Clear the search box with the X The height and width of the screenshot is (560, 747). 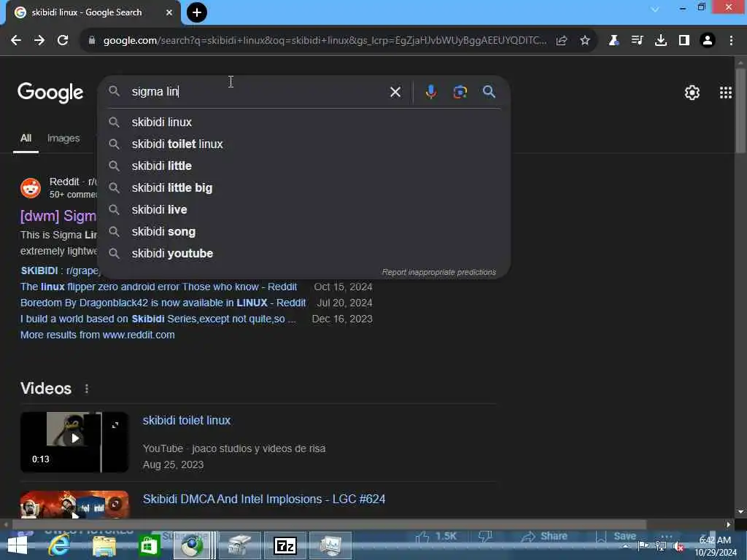(x=395, y=92)
